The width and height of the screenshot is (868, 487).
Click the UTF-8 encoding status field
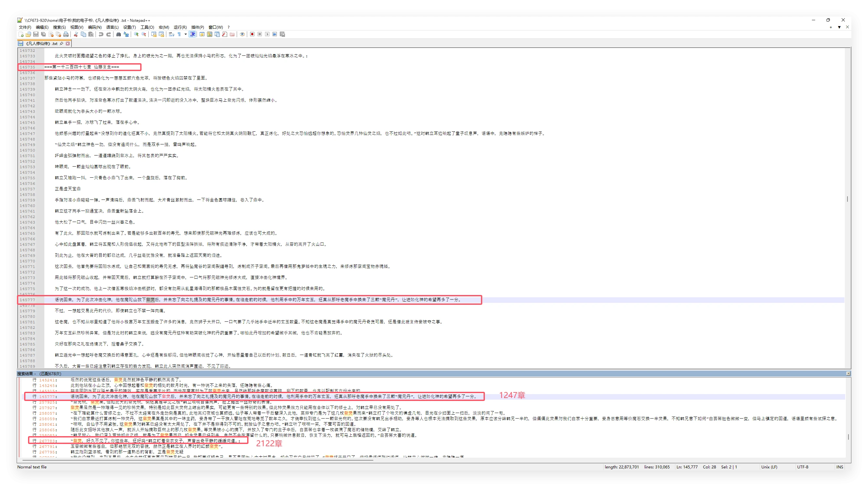(x=803, y=467)
